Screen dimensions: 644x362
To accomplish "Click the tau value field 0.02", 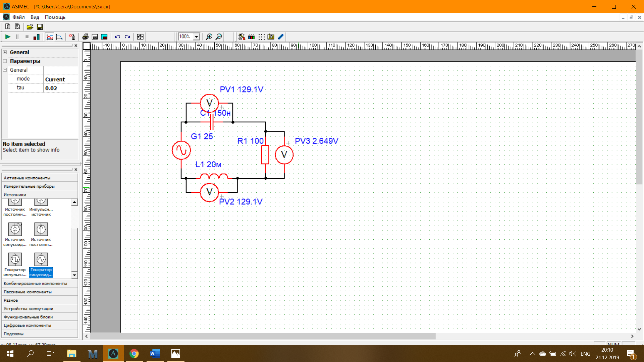I will [61, 88].
